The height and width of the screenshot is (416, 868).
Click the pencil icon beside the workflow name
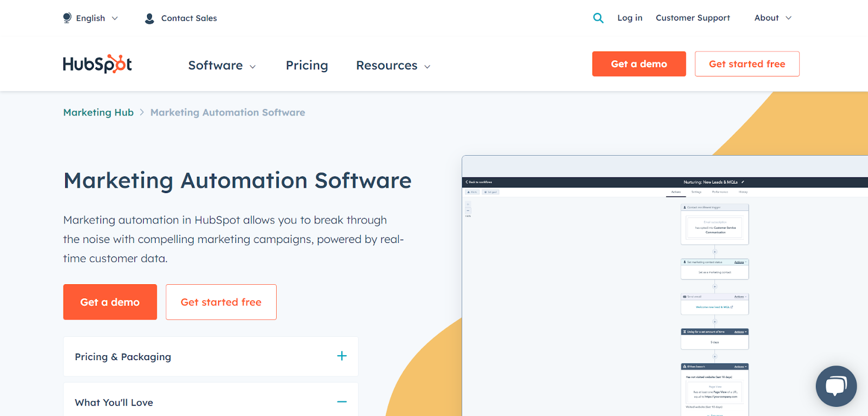[x=743, y=182]
